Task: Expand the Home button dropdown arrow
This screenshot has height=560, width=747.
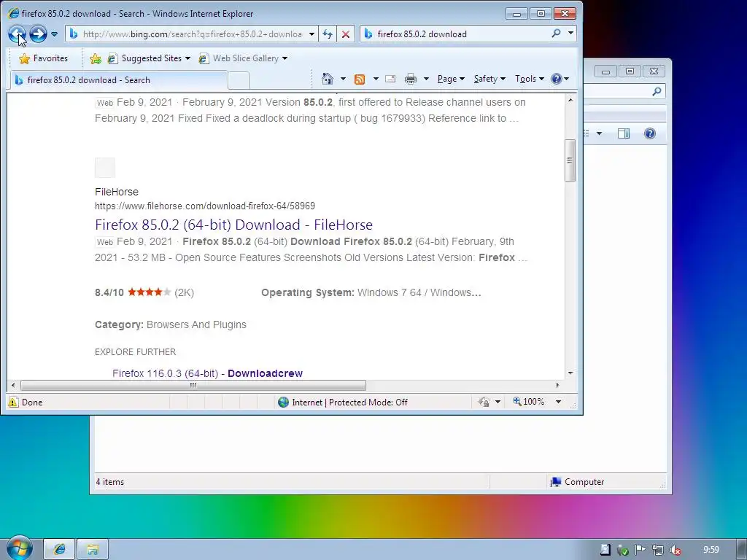Action: pyautogui.click(x=343, y=79)
